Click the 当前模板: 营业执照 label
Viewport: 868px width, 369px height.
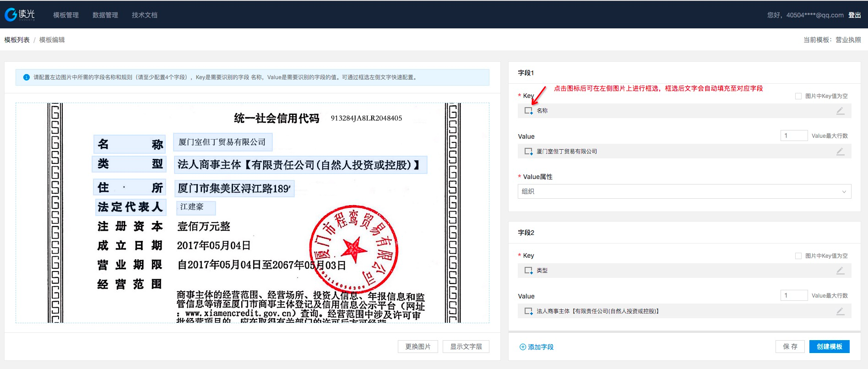pyautogui.click(x=832, y=40)
